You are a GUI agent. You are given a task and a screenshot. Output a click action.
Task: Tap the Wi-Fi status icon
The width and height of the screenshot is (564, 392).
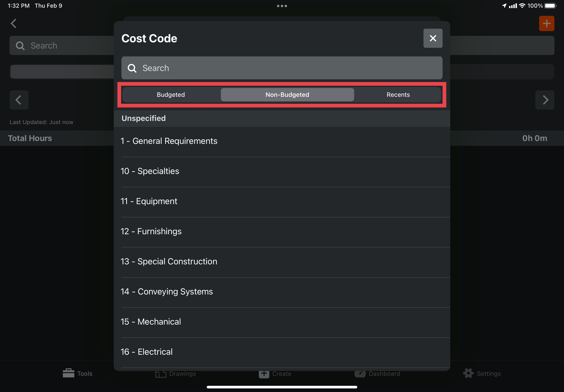(522, 6)
